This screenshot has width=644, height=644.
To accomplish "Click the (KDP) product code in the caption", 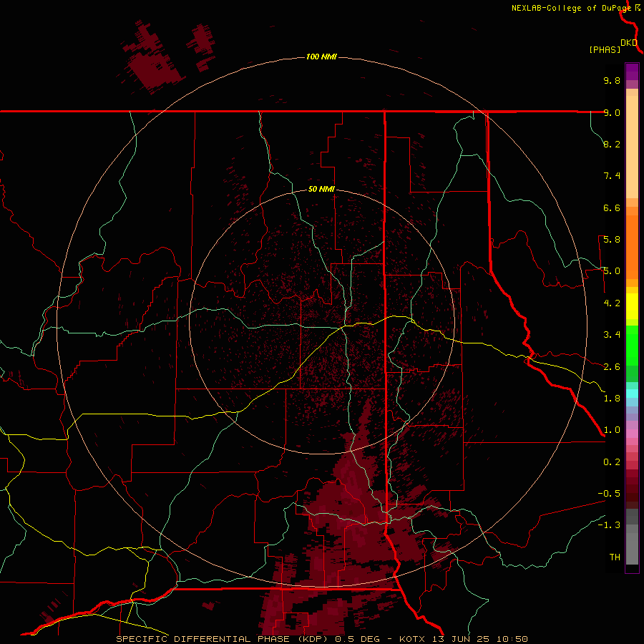I will coord(314,639).
